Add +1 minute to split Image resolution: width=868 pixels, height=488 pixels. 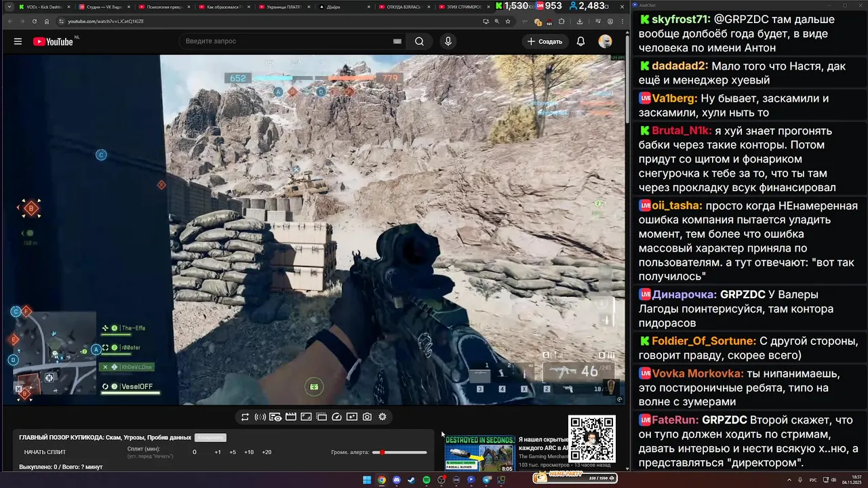click(x=218, y=452)
